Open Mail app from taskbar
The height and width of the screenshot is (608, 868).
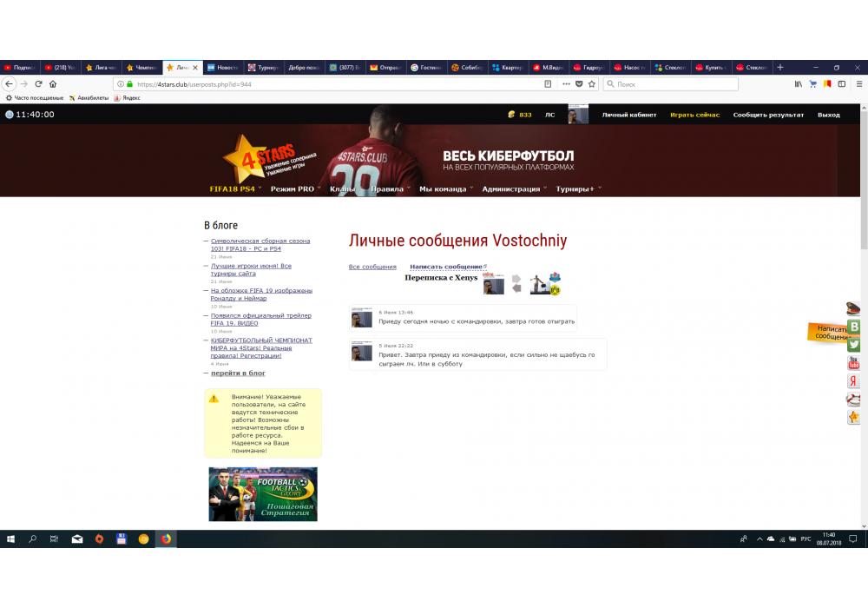(77, 539)
